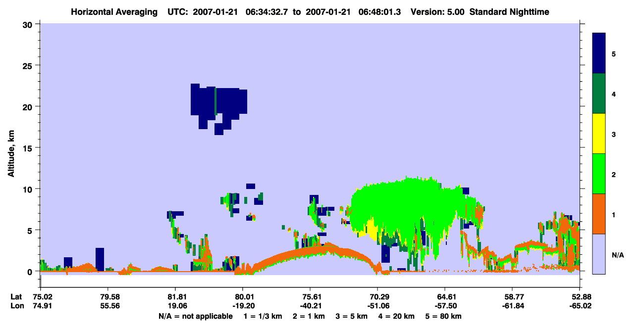
Task: Click the '2 = 1 km' caption
Action: [309, 316]
